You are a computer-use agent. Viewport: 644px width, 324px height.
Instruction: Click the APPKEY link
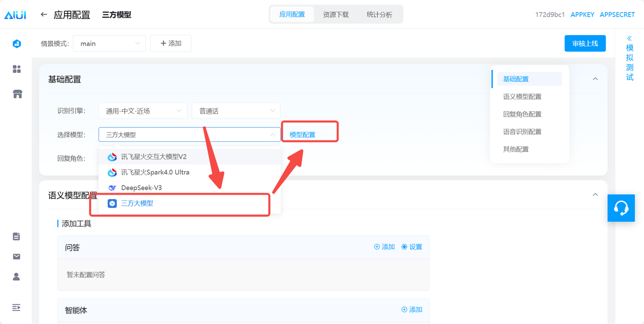(x=583, y=15)
